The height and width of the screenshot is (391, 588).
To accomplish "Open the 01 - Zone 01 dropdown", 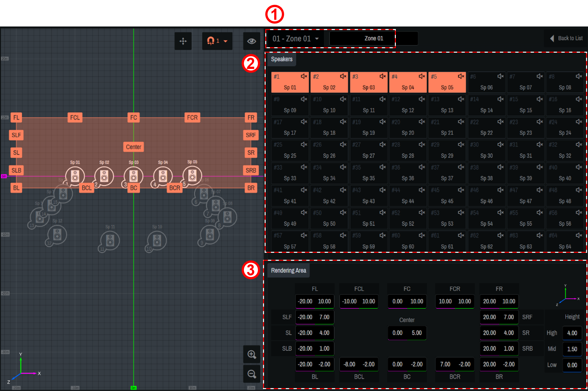I will click(295, 39).
